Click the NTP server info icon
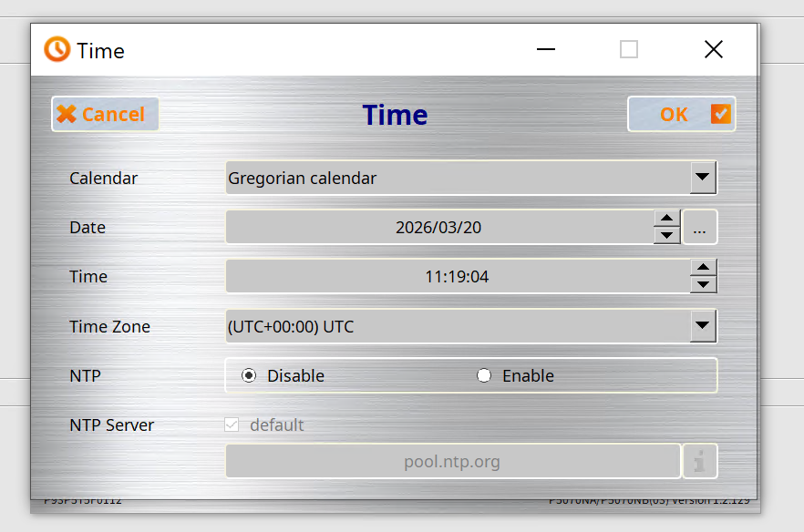The height and width of the screenshot is (532, 804). click(x=699, y=462)
